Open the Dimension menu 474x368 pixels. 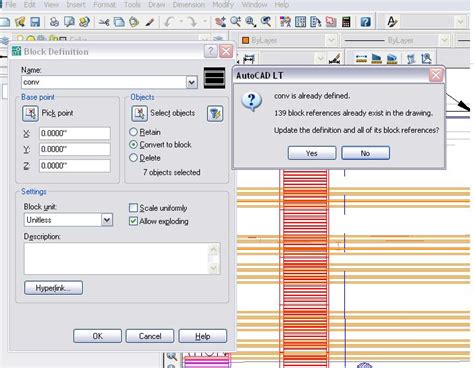pyautogui.click(x=189, y=5)
